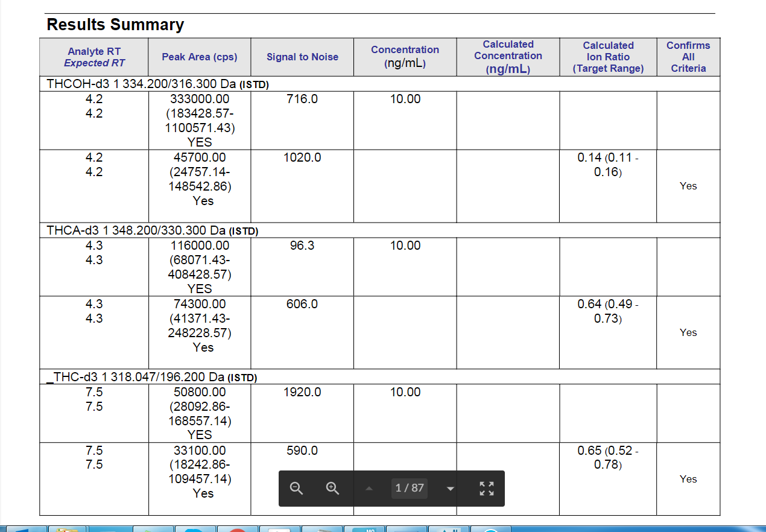Click the zoom out magnifier icon

pyautogui.click(x=296, y=488)
